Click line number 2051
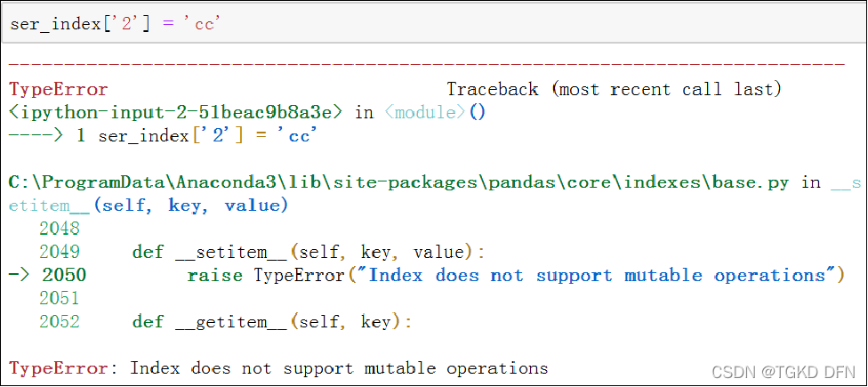 pos(60,298)
